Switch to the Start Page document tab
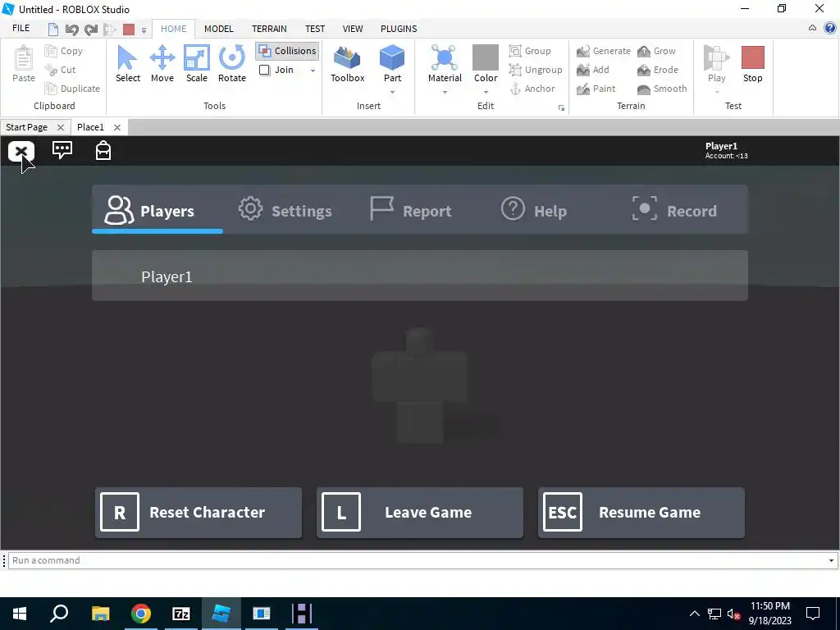 [27, 127]
